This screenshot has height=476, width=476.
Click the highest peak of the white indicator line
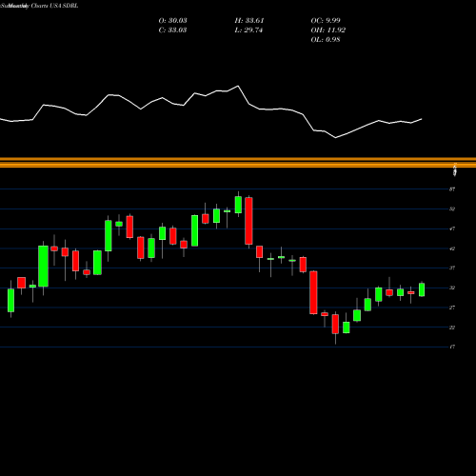pyautogui.click(x=238, y=86)
